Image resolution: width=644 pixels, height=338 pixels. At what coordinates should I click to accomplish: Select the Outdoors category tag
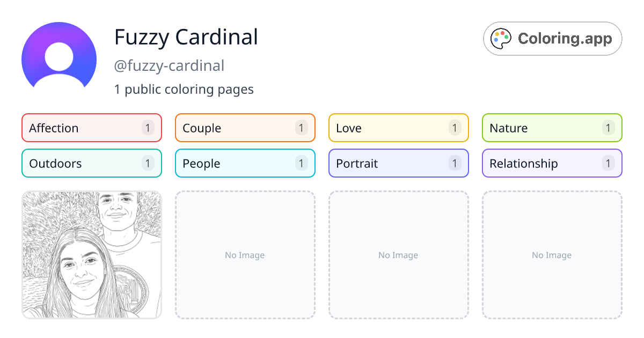click(x=91, y=163)
